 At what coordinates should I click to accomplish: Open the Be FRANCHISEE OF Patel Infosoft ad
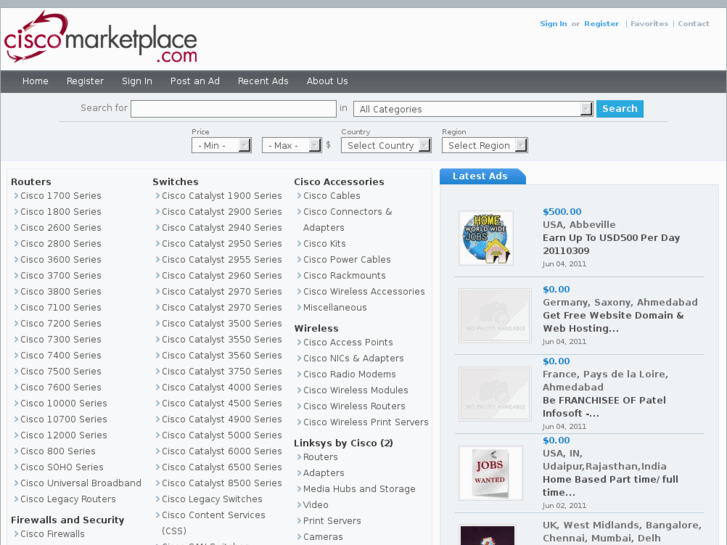coord(604,407)
